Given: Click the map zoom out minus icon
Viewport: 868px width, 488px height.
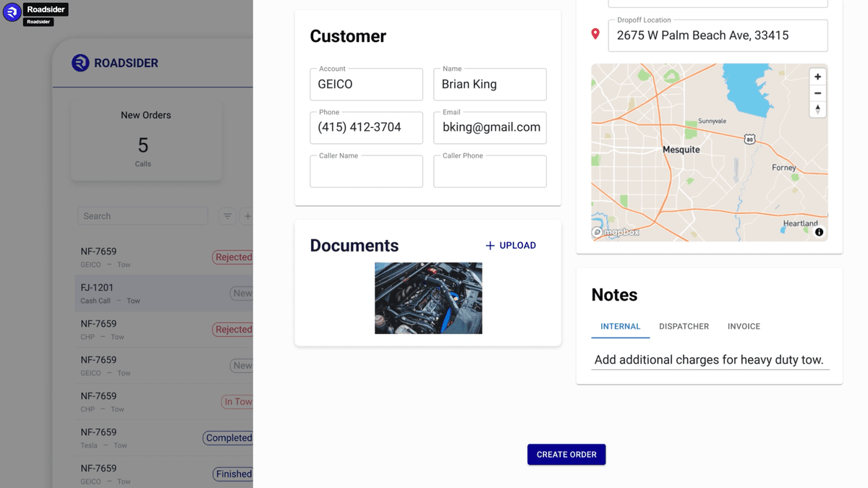Looking at the screenshot, I should [817, 93].
